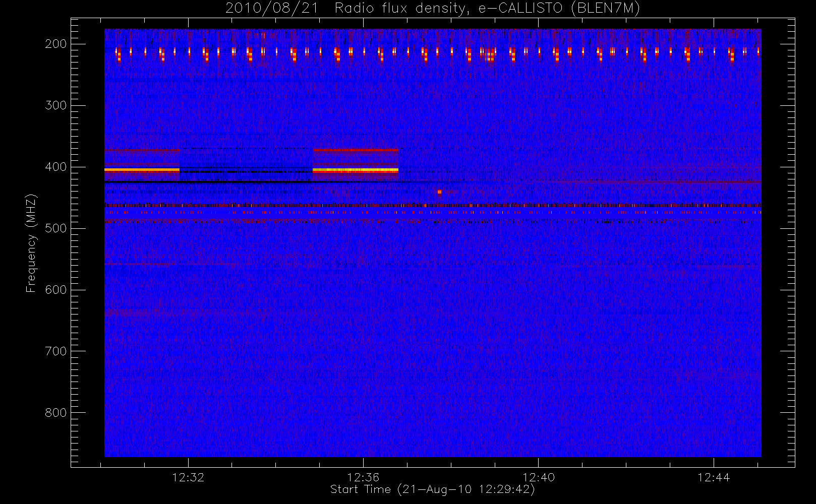Click the 12:44 time tick label
Screen dimensions: 816x504
pyautogui.click(x=714, y=477)
